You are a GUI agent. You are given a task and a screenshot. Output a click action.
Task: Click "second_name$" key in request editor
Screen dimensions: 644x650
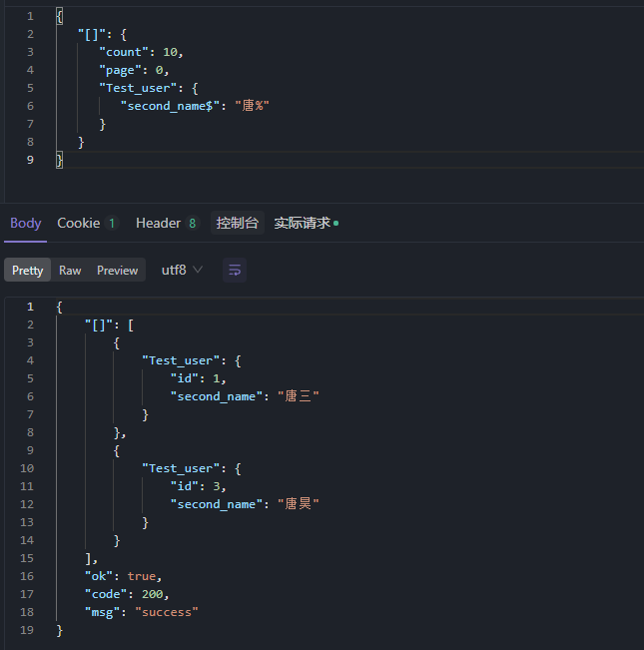[170, 106]
